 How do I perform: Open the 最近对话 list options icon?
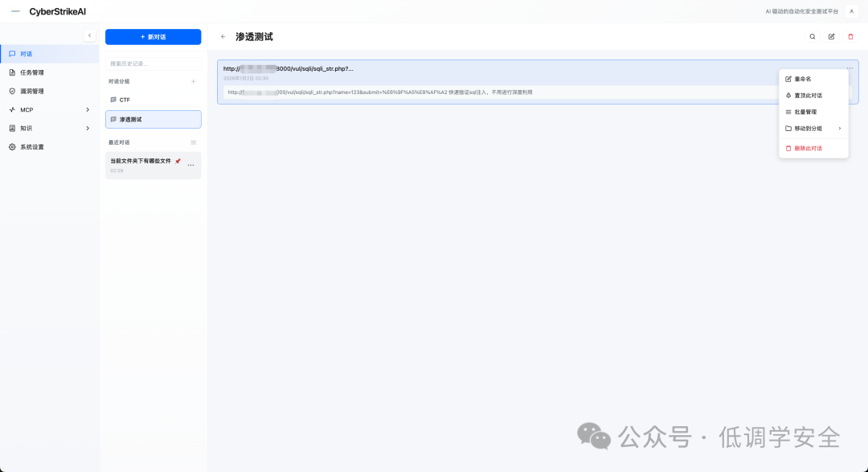tap(193, 142)
